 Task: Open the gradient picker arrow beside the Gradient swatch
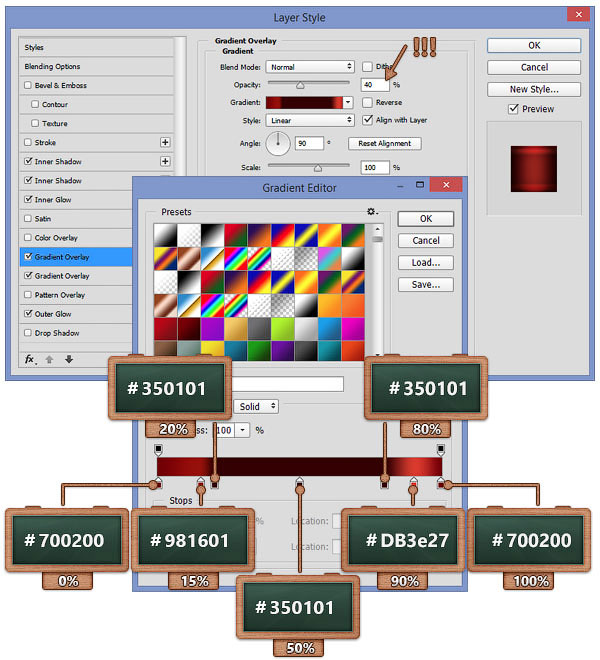coord(348,102)
